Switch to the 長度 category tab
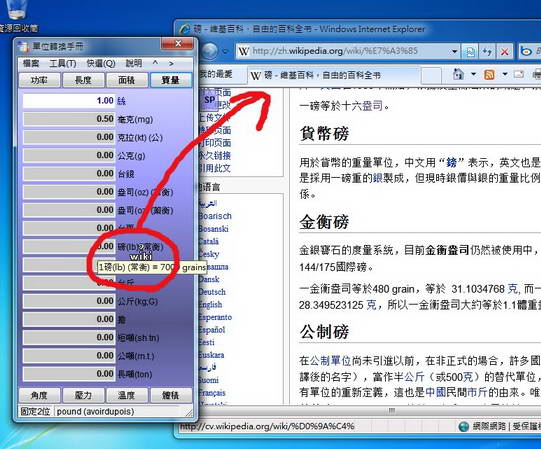The height and width of the screenshot is (449, 541). point(83,80)
